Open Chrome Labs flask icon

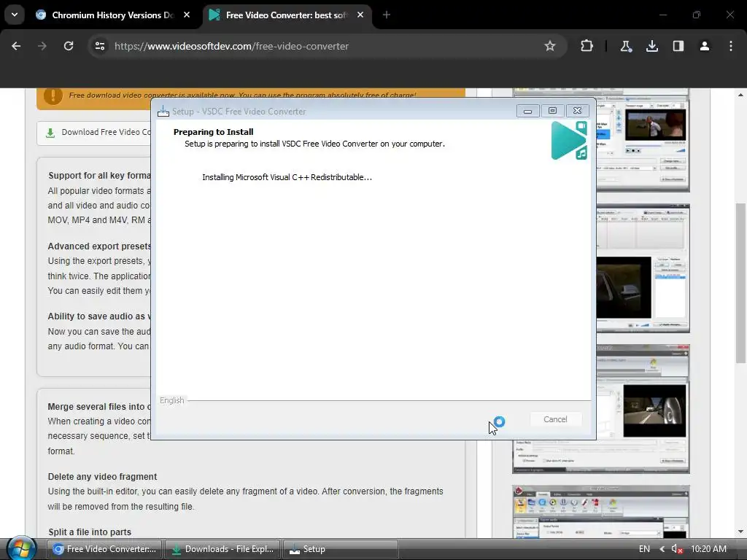[x=625, y=46]
